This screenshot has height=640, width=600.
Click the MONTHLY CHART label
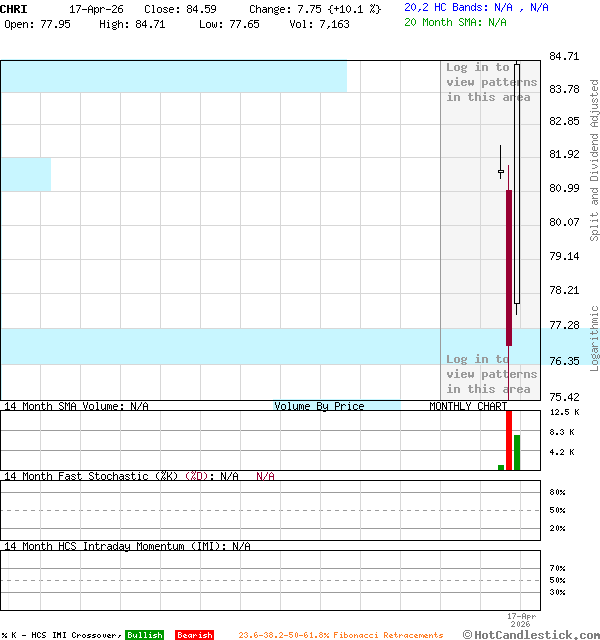pyautogui.click(x=467, y=406)
